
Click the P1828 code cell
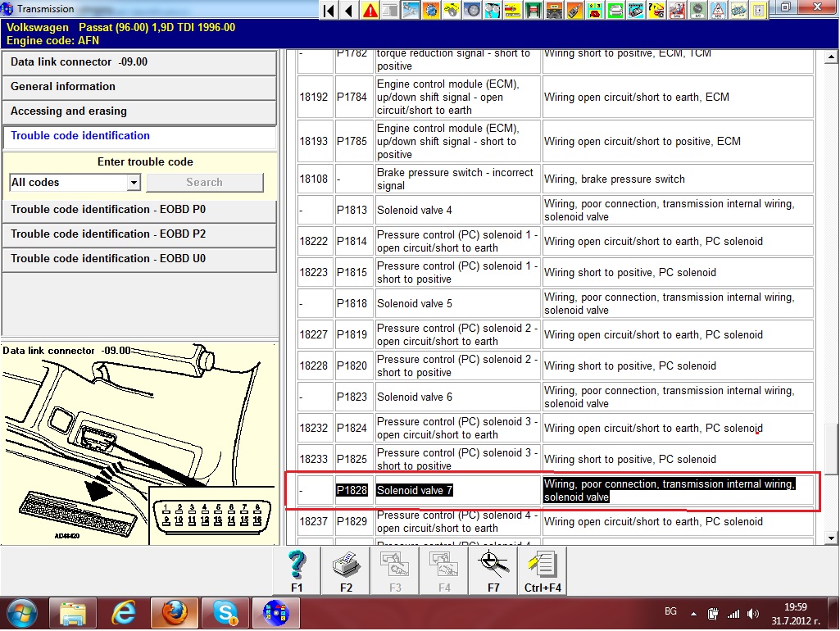pos(353,491)
